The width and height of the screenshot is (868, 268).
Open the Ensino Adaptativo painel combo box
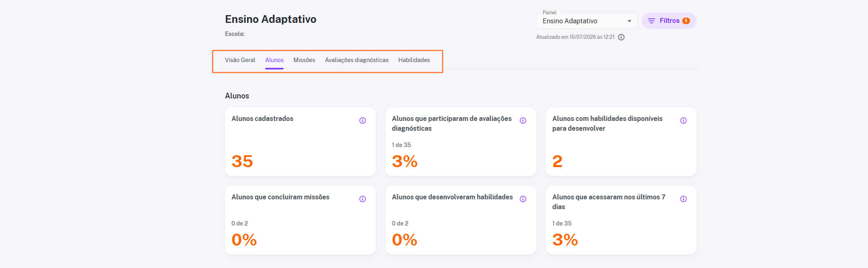(587, 21)
